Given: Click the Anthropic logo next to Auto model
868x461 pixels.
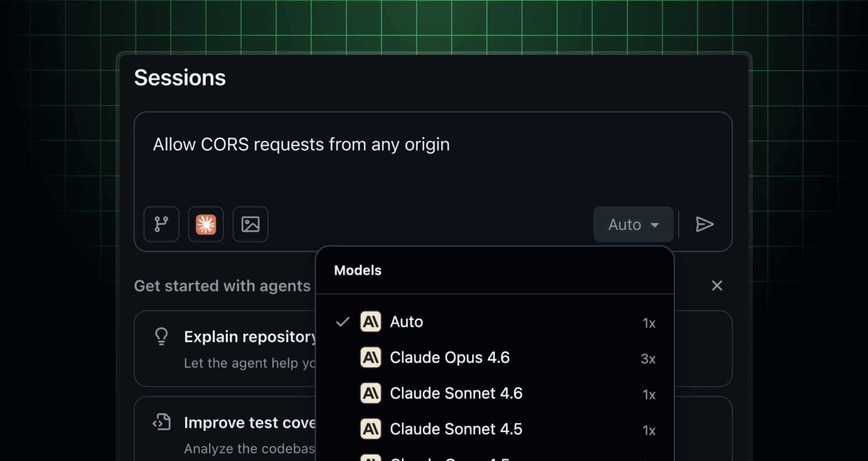Looking at the screenshot, I should coord(370,321).
